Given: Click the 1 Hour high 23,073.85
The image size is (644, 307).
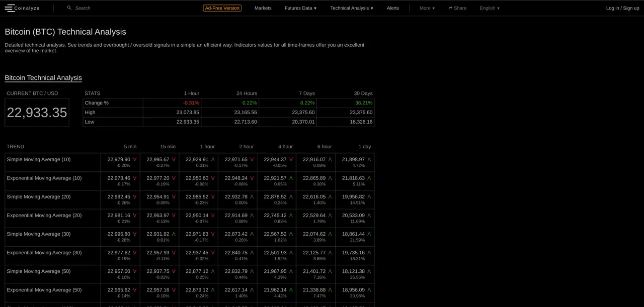Looking at the screenshot, I should tap(188, 113).
